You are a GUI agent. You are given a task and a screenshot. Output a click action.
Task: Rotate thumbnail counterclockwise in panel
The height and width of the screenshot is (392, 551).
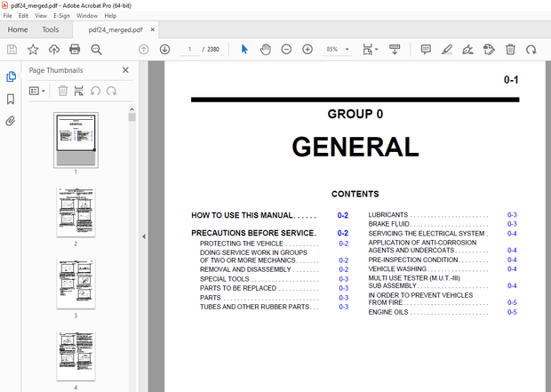tap(95, 91)
